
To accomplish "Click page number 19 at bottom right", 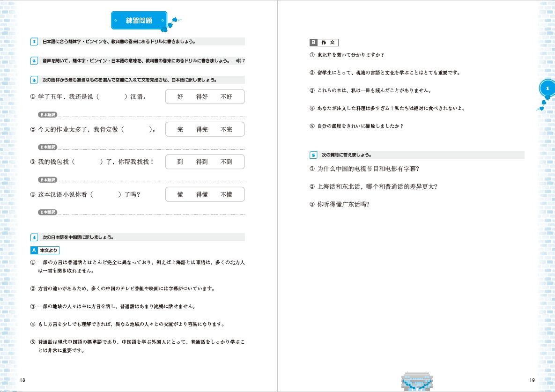I will coord(532,379).
